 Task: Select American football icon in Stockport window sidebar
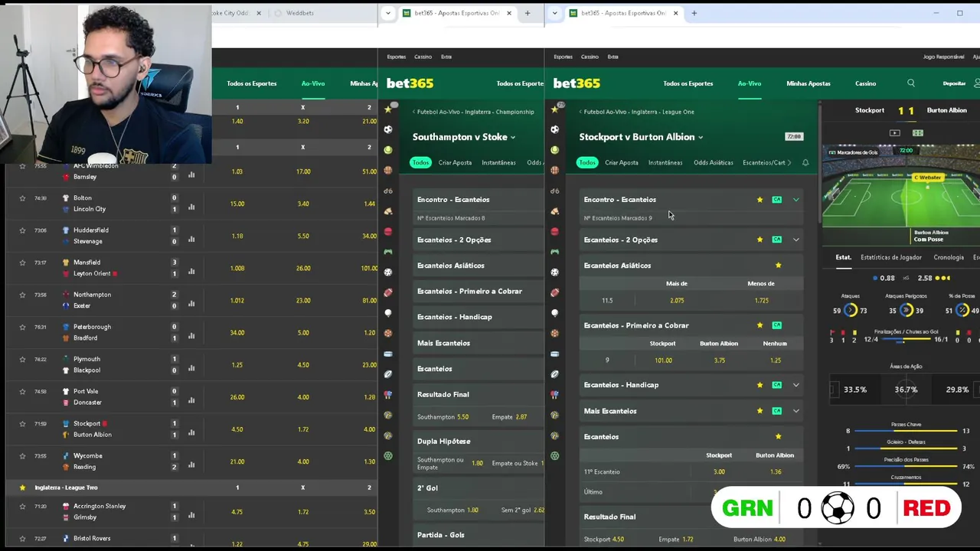(554, 292)
